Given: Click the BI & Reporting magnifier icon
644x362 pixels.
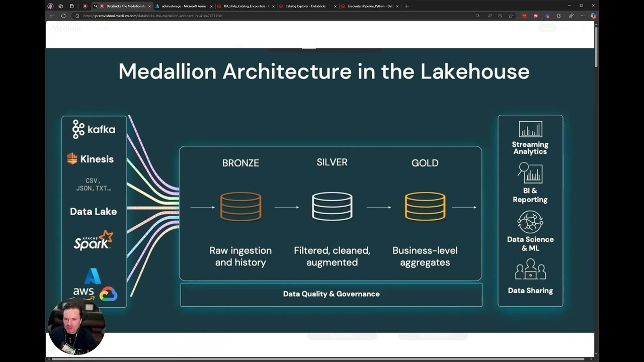Looking at the screenshot, I should point(530,173).
